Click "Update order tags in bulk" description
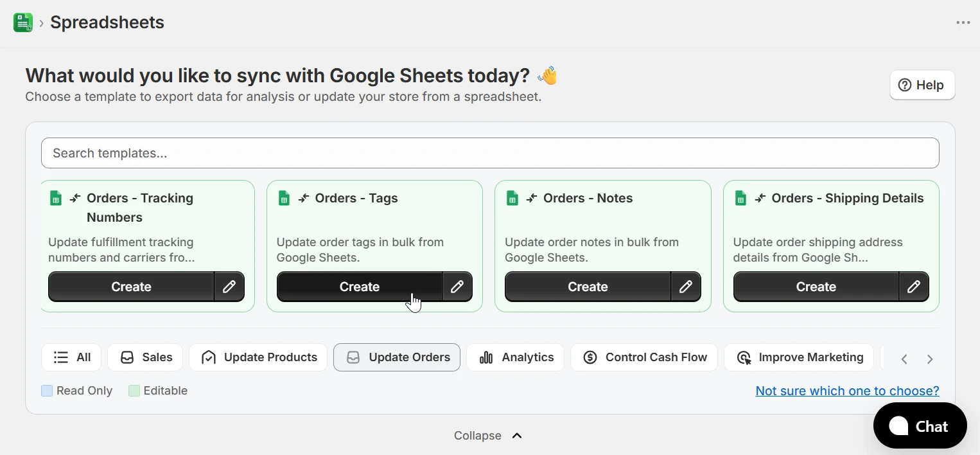 (x=360, y=250)
